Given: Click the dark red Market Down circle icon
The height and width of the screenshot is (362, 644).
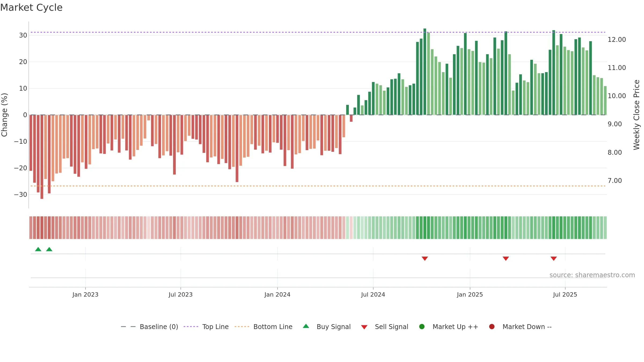Looking at the screenshot, I should [x=492, y=327].
